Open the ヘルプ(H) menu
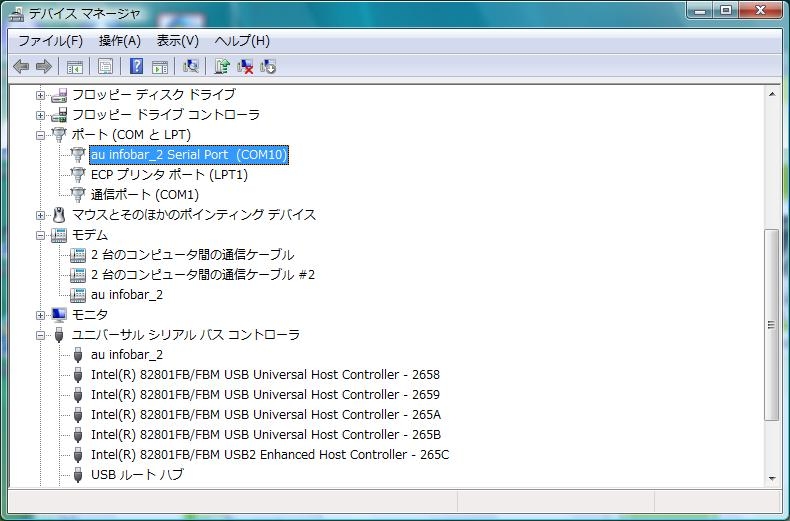The width and height of the screenshot is (790, 521). click(x=242, y=41)
